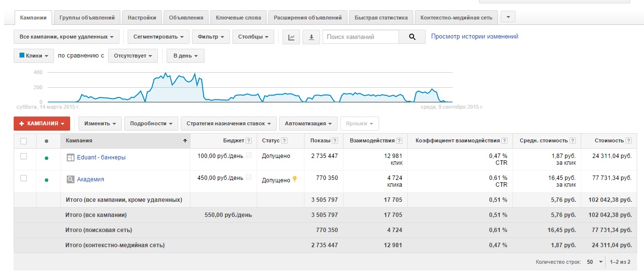
Task: Click the magnifier search button
Action: click(x=412, y=37)
